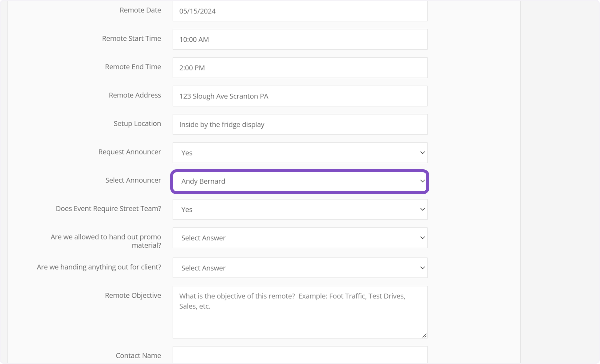
Task: Select the Remote Start Time field
Action: click(x=300, y=39)
